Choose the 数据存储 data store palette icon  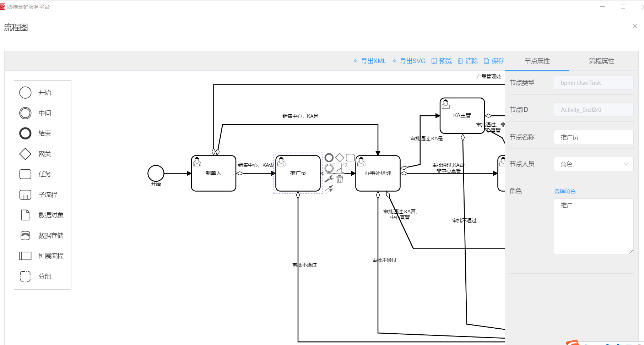coord(25,236)
